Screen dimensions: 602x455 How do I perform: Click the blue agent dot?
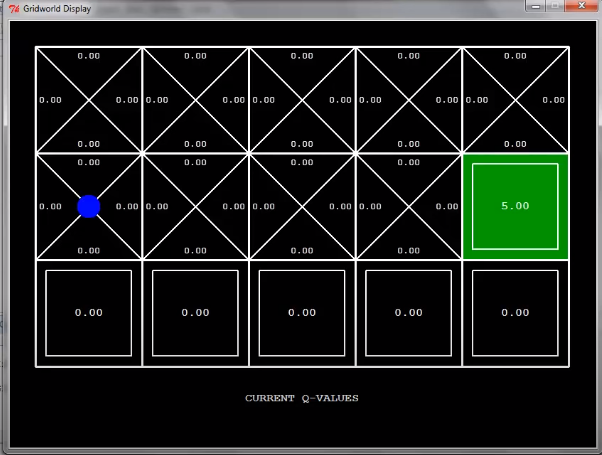(x=89, y=206)
